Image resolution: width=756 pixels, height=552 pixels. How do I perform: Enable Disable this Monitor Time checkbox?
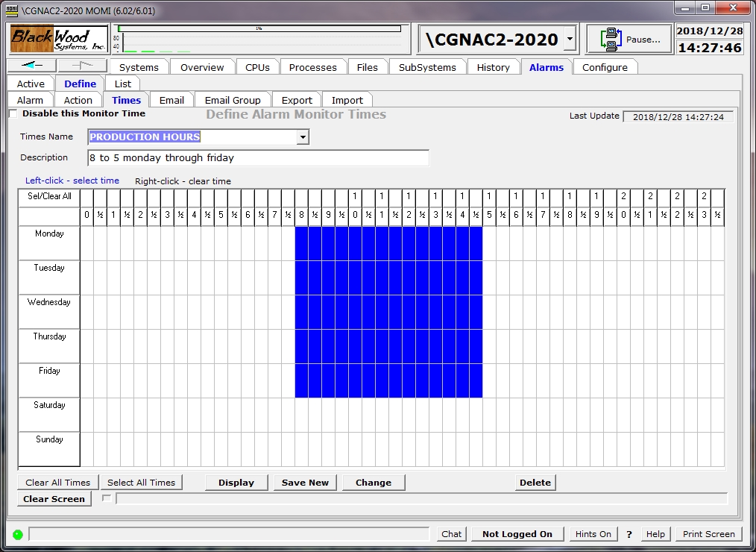tap(13, 114)
